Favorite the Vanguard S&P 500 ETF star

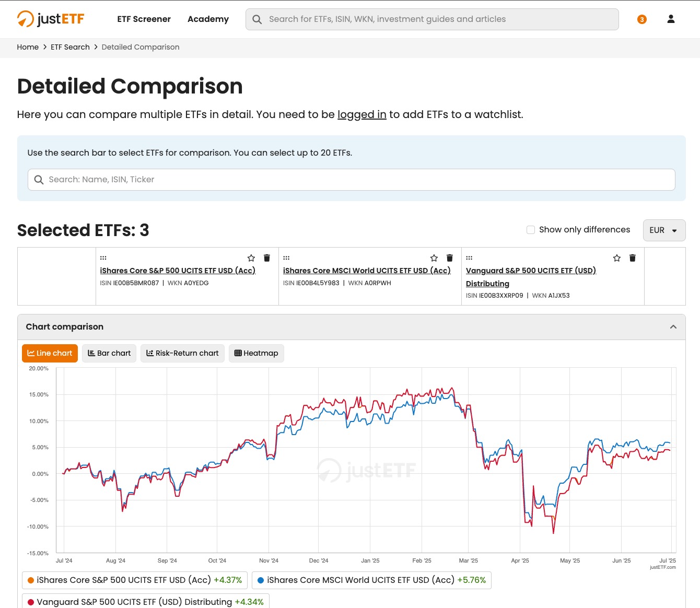617,258
